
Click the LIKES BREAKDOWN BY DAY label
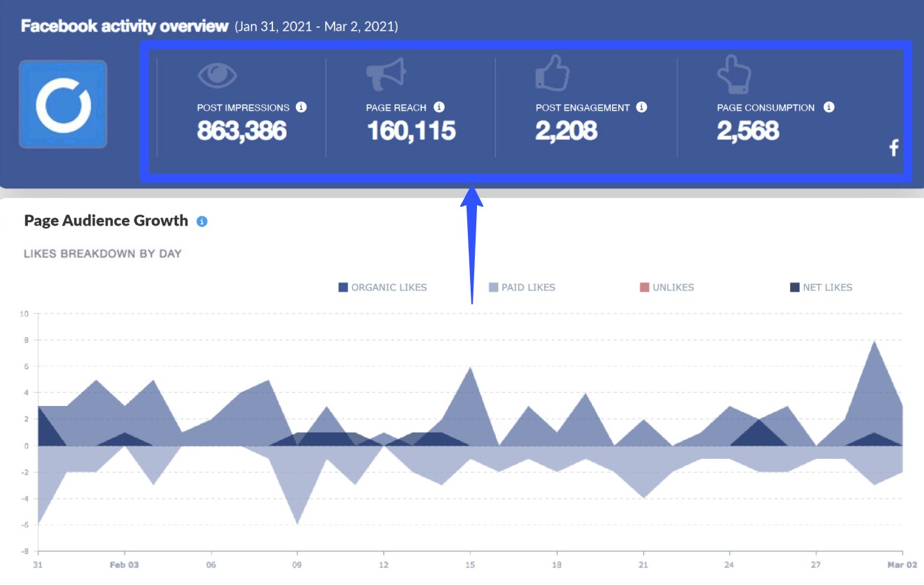click(103, 253)
